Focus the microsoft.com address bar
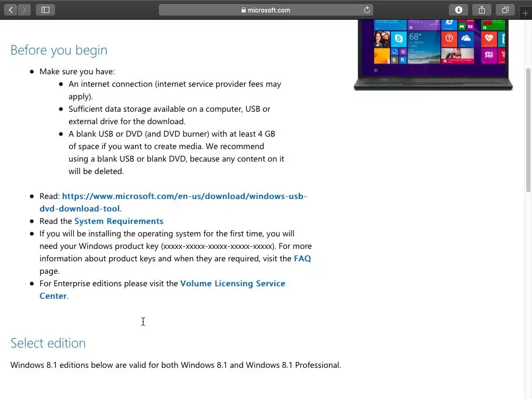Viewport: 532px width, 399px height. [x=265, y=10]
